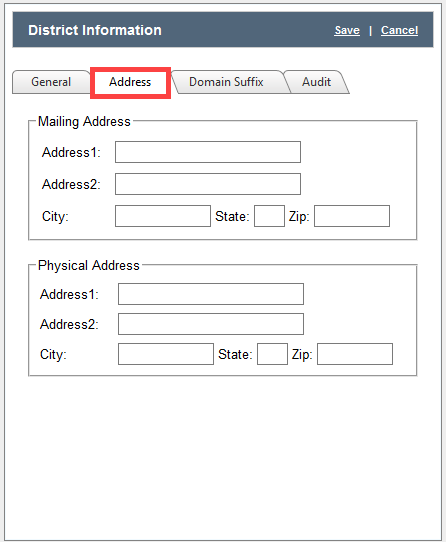
Task: Focus Mailing Address Address2 field
Action: 208,184
